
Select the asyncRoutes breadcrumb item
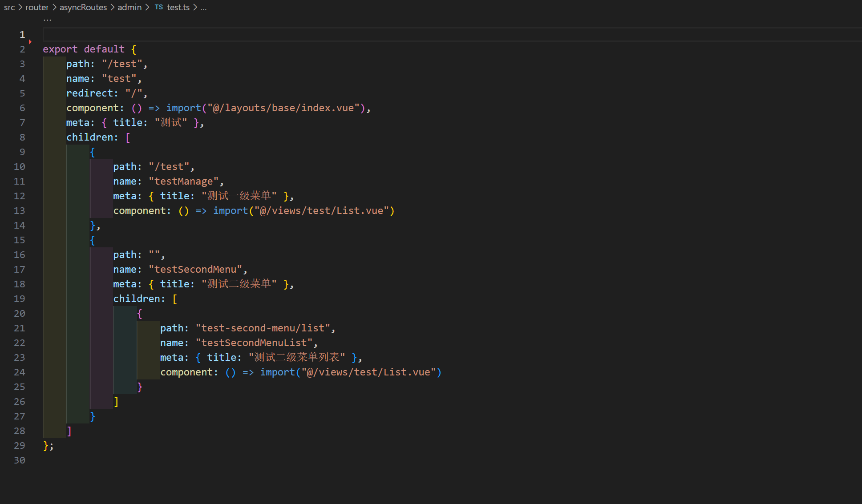point(83,7)
